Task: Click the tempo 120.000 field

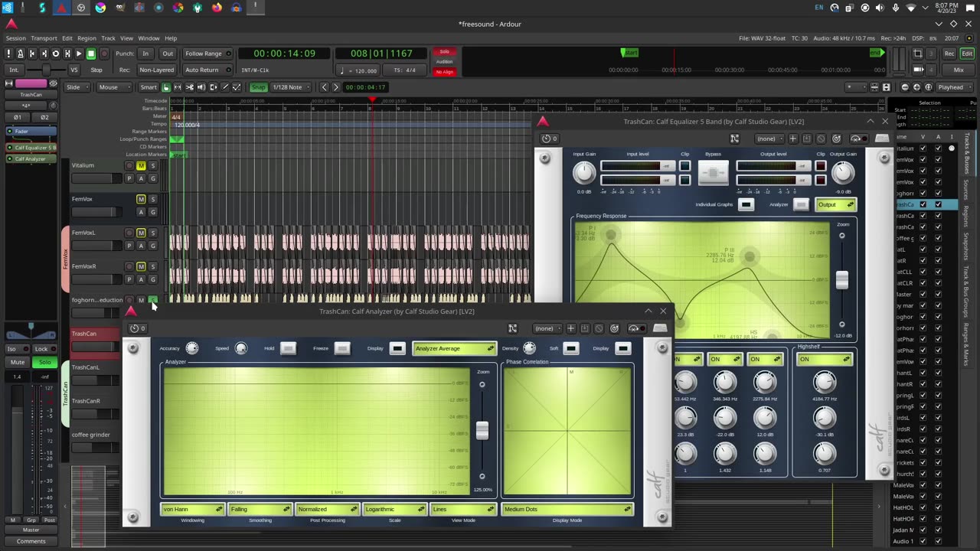Action: tap(358, 70)
